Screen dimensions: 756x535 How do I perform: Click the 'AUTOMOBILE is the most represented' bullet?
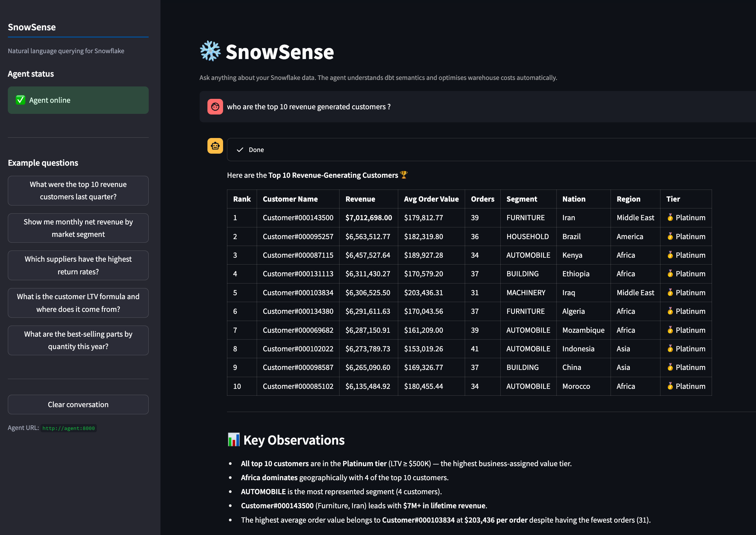coord(341,492)
